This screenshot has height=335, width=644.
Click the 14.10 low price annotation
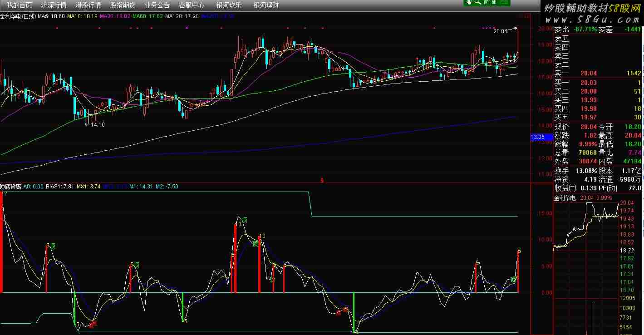tap(98, 124)
